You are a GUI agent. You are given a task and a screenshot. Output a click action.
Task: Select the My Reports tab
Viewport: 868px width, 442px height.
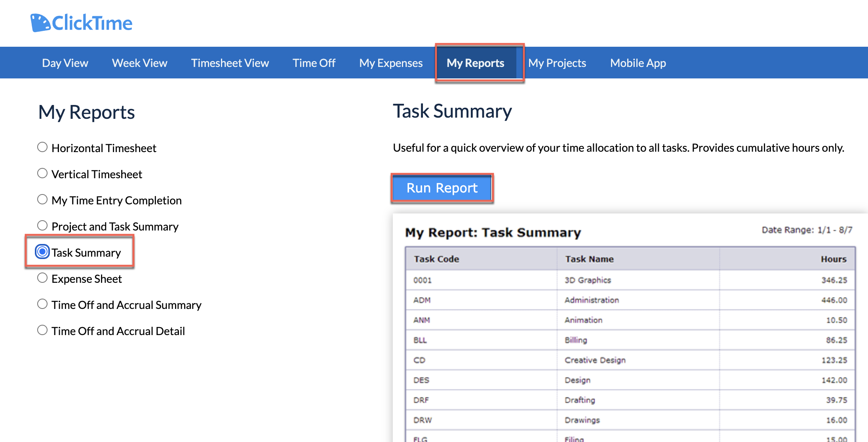point(475,63)
